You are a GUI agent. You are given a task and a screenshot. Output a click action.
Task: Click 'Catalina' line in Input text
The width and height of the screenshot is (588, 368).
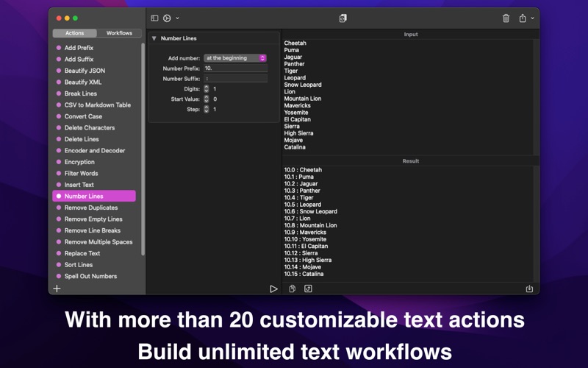pyautogui.click(x=295, y=147)
